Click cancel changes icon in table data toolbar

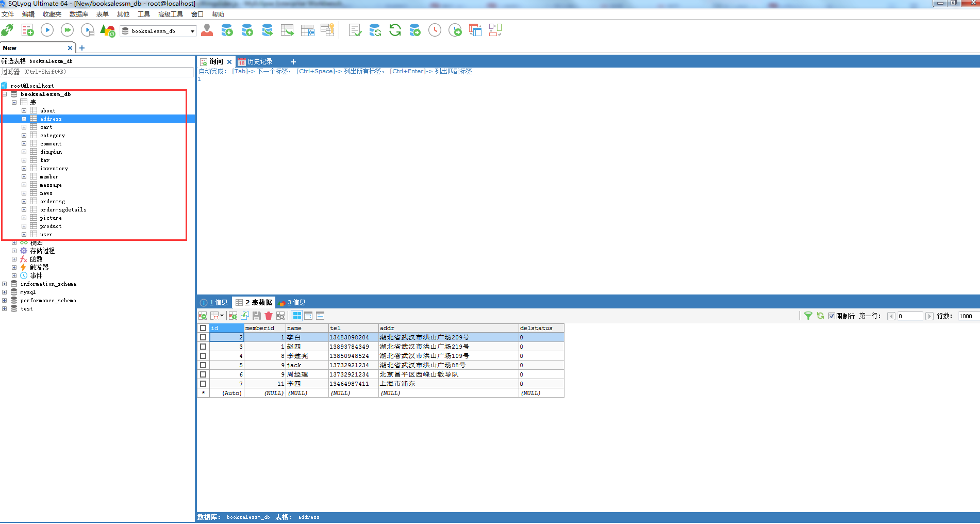(280, 316)
